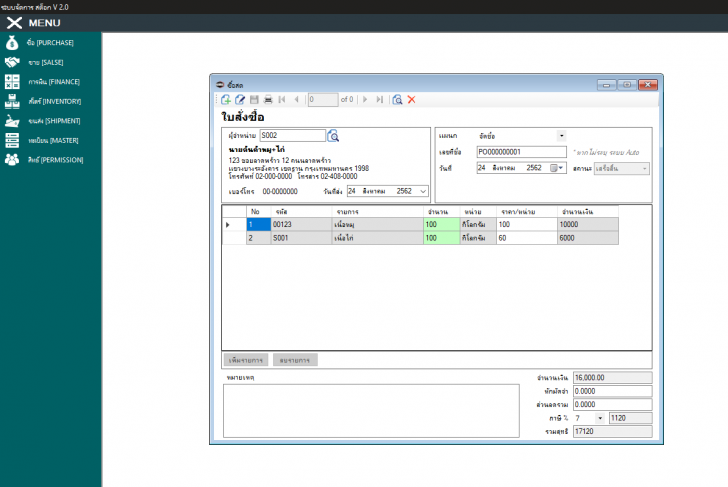Collapse sidebar with the X MENU icon
The width and height of the screenshot is (728, 487).
tap(14, 23)
